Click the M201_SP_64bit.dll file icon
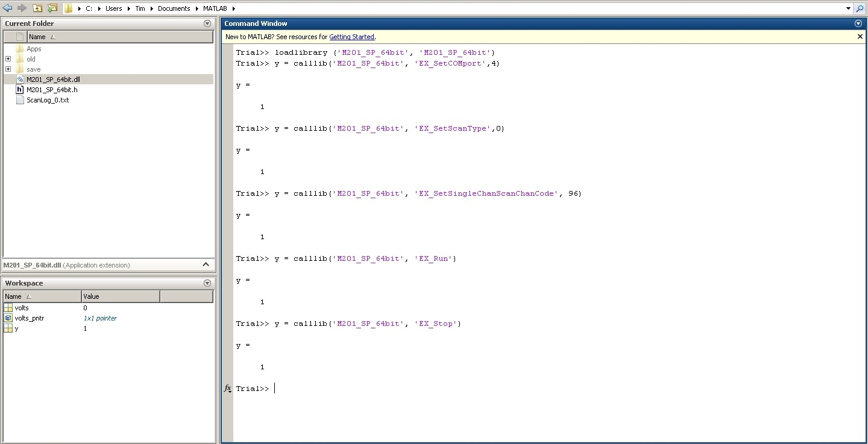Image resolution: width=868 pixels, height=444 pixels. pyautogui.click(x=20, y=80)
